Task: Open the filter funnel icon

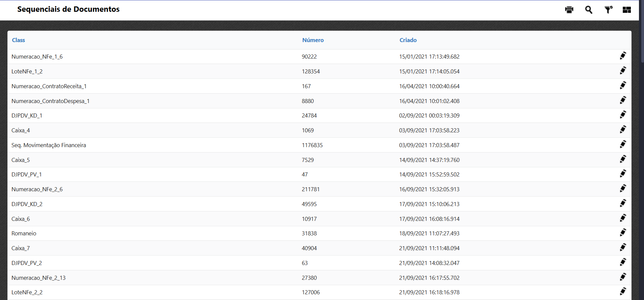Action: click(608, 10)
